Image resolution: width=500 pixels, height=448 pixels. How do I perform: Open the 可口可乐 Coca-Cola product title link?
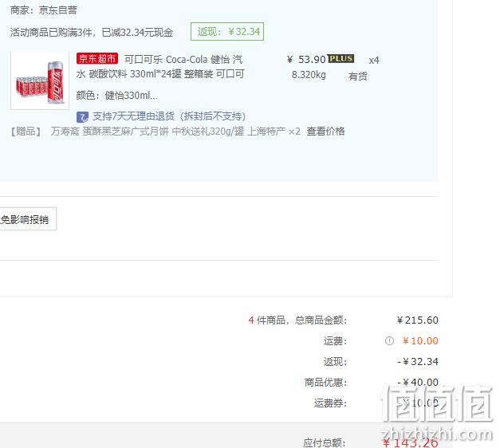coord(160,67)
